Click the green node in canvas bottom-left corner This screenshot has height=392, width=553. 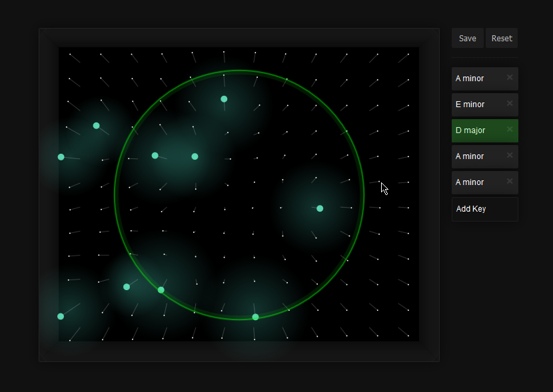(x=61, y=316)
